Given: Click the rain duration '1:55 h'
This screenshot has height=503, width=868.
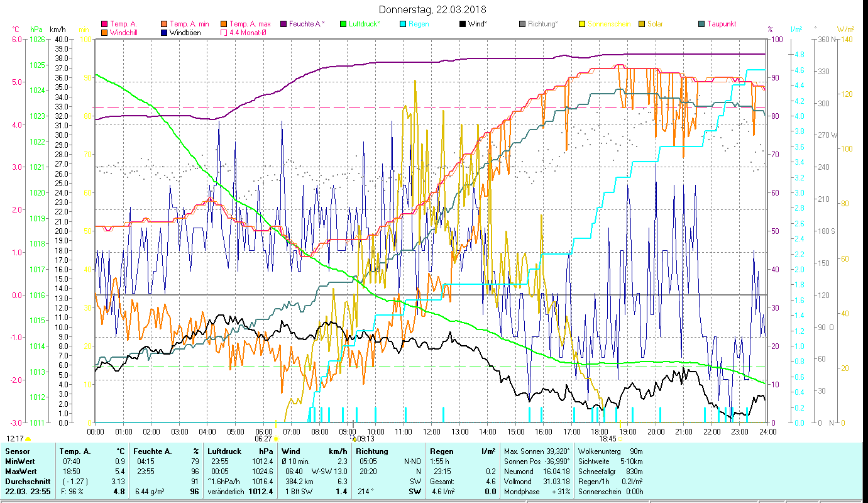Looking at the screenshot, I should point(440,462).
